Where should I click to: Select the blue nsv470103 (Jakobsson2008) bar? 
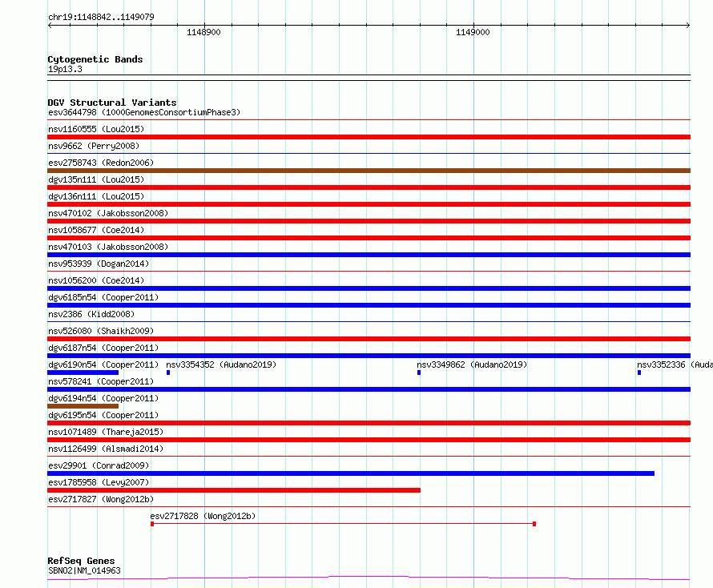point(369,255)
